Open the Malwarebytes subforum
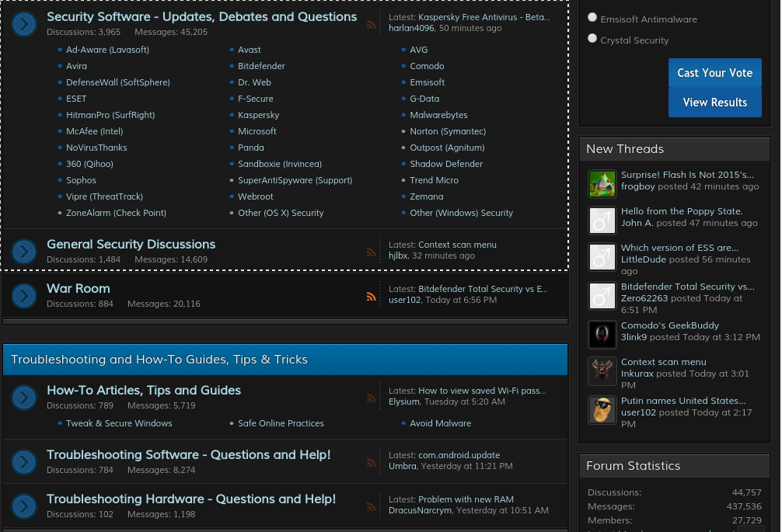 click(438, 115)
